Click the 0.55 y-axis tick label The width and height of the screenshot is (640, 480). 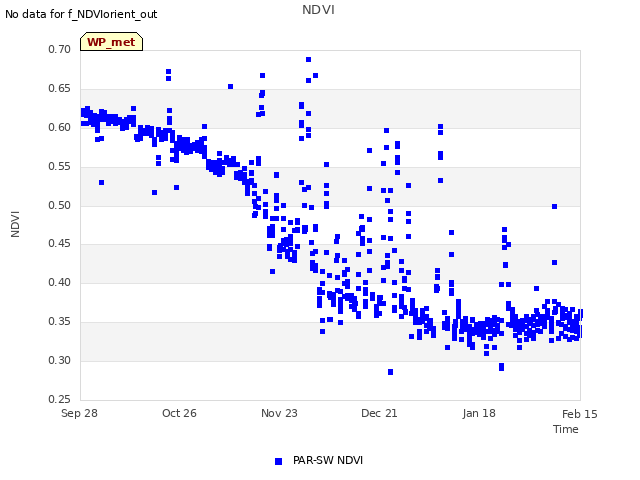point(59,167)
